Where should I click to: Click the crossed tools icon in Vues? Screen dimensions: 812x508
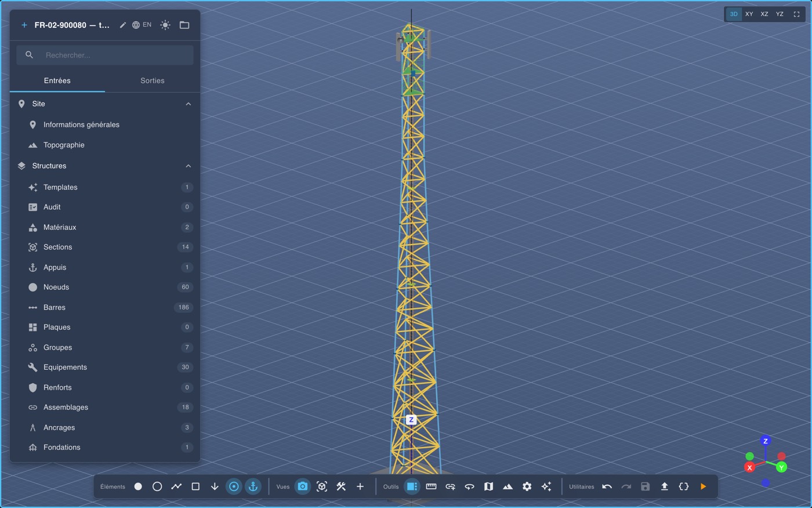click(x=341, y=487)
